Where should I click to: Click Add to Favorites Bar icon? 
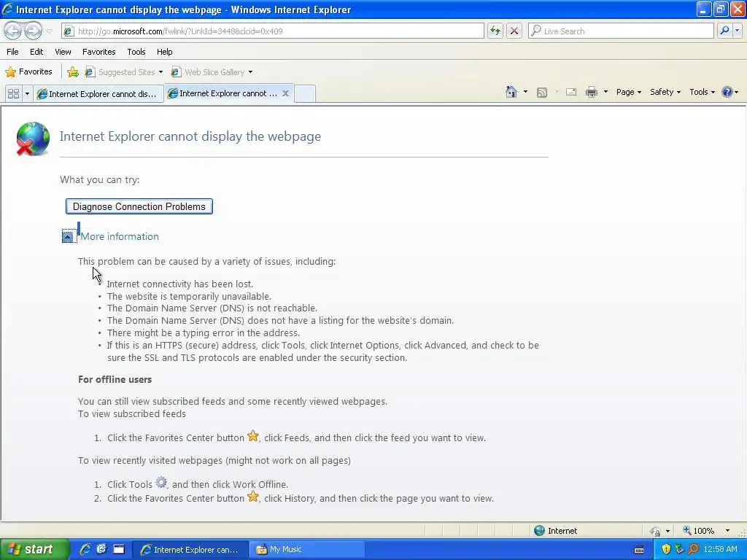tap(73, 72)
